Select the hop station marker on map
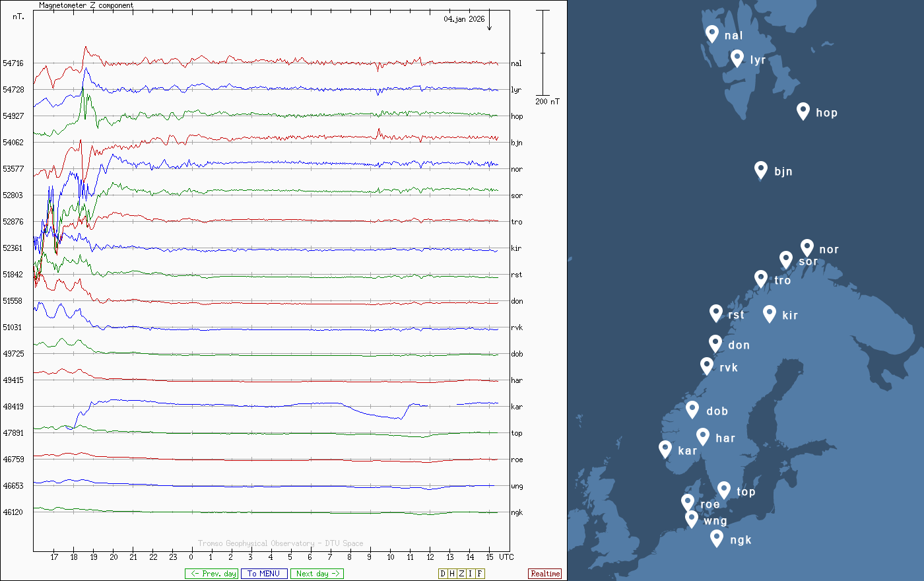924x581 pixels. click(803, 111)
